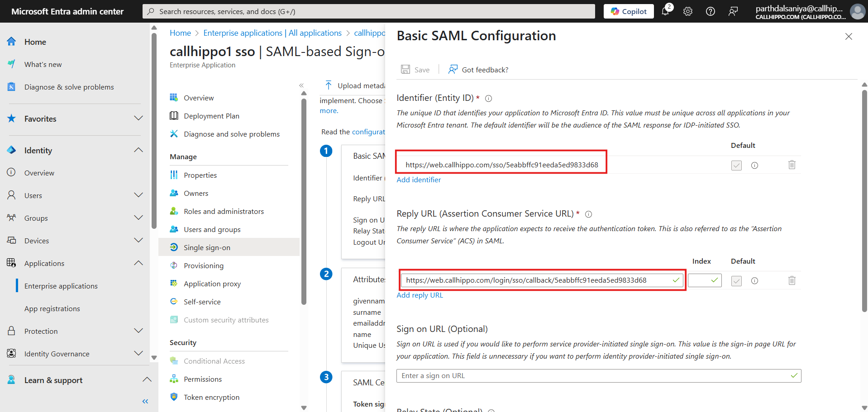Click the Home breadcrumb link

(180, 33)
